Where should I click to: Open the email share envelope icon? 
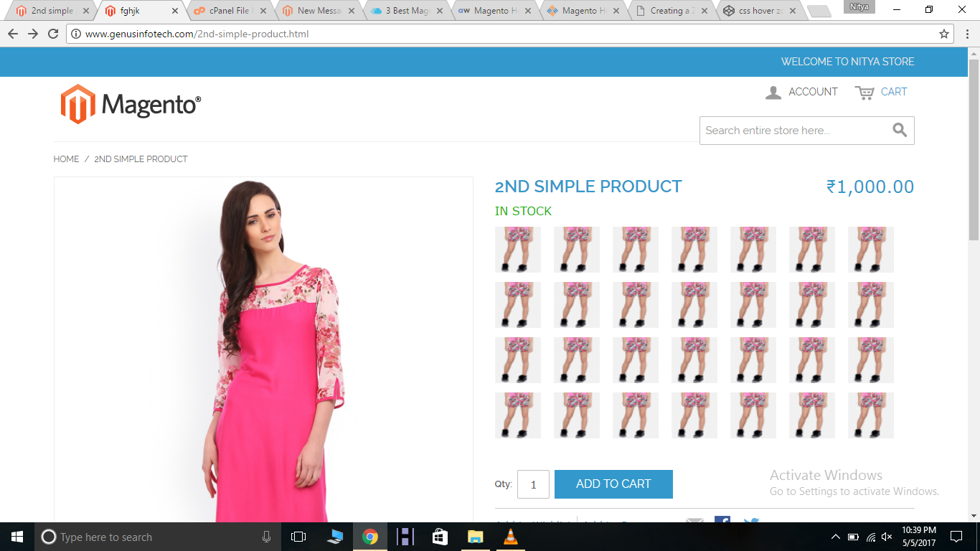point(694,521)
